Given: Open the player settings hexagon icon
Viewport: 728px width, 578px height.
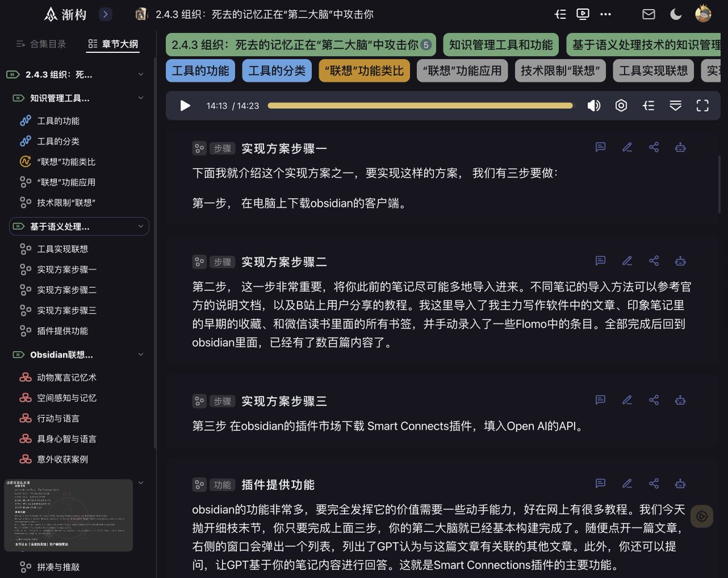Looking at the screenshot, I should click(x=621, y=106).
